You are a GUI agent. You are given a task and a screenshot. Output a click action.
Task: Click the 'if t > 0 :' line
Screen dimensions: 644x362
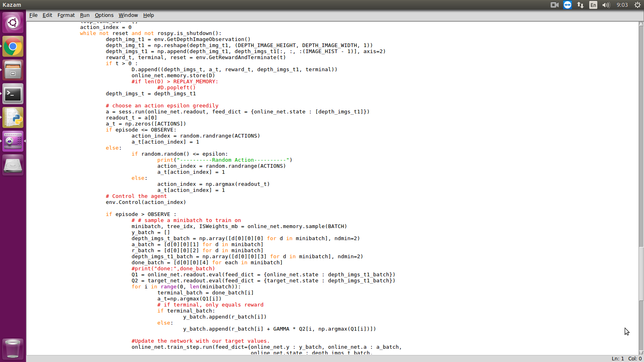[122, 64]
